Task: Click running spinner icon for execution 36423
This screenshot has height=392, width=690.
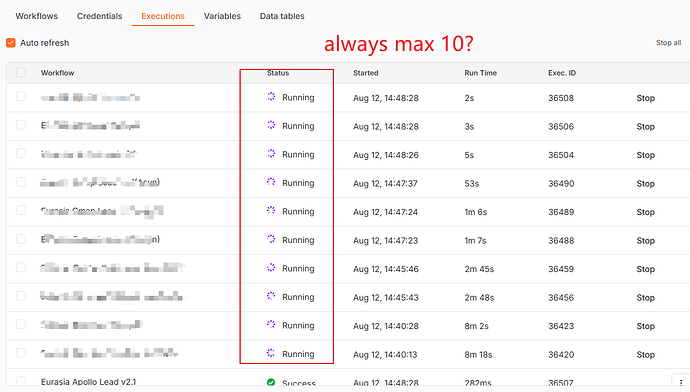Action: (271, 324)
